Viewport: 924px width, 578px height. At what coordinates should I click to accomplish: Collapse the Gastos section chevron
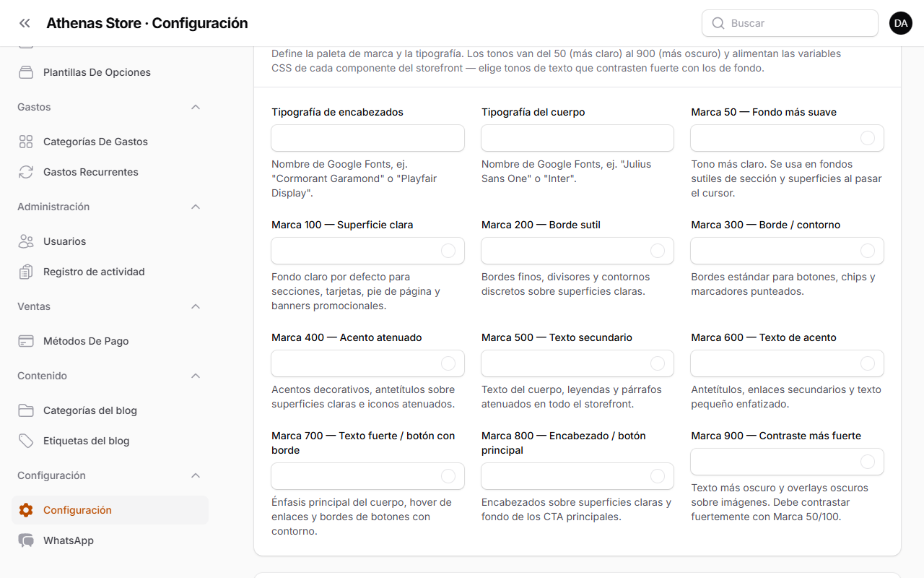click(x=195, y=107)
